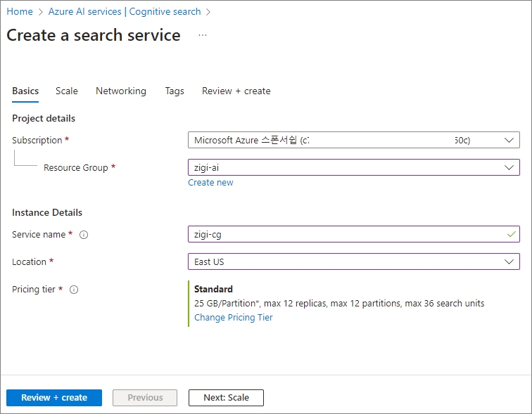Click the Next: Scale button

click(x=226, y=398)
